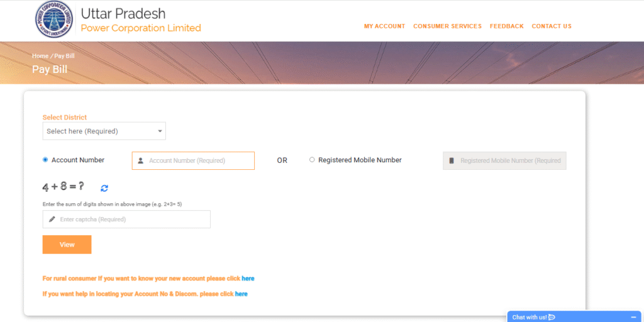The image size is (644, 322).
Task: Focus the Enter captcha input field
Action: click(x=133, y=219)
